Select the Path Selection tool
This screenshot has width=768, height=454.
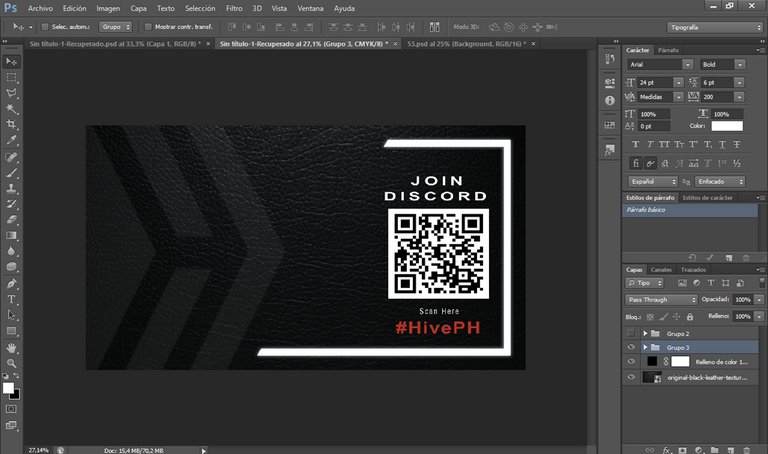[x=11, y=315]
